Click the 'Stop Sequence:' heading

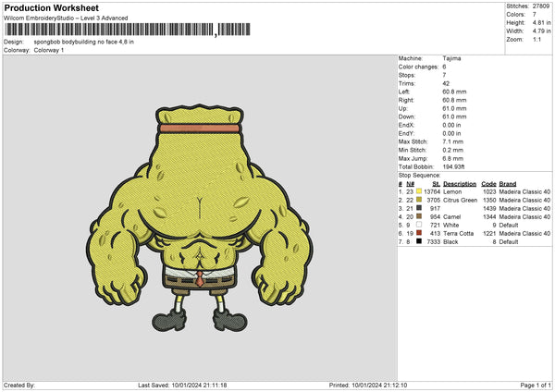coord(419,175)
